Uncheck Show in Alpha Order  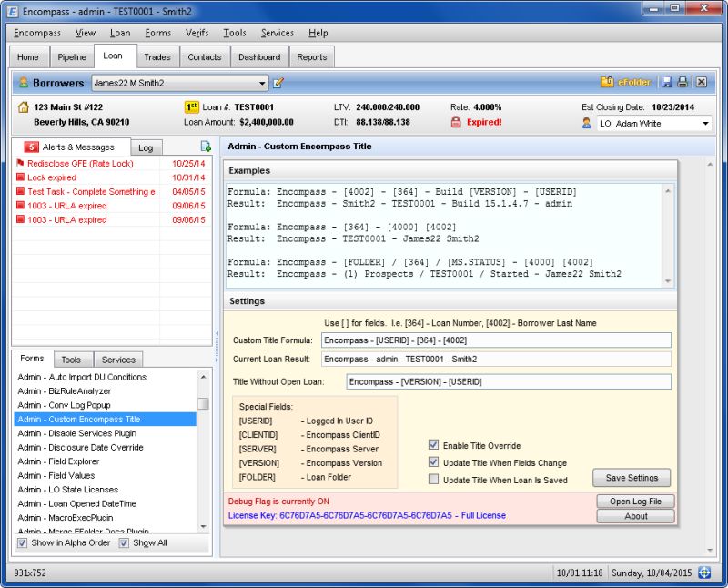[x=23, y=542]
